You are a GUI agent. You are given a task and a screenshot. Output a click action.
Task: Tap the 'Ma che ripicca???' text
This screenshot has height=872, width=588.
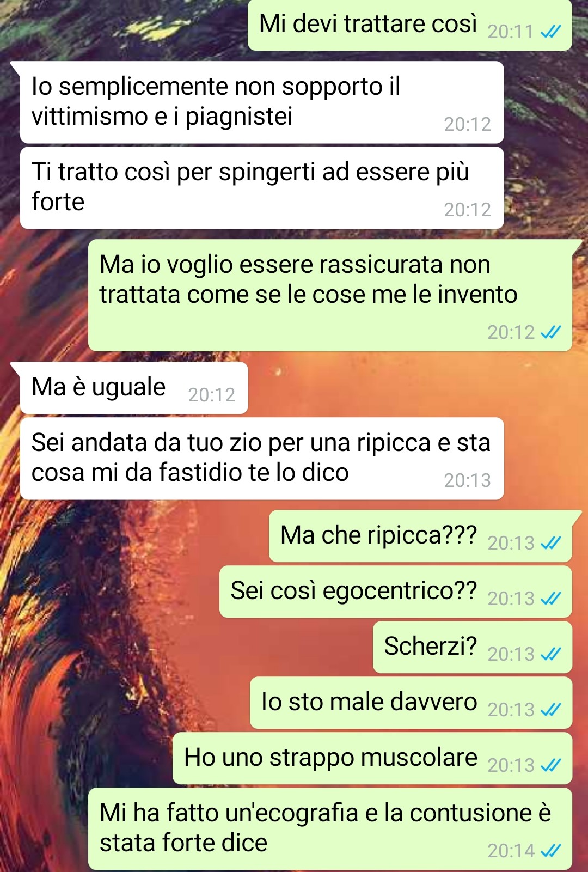tap(378, 535)
